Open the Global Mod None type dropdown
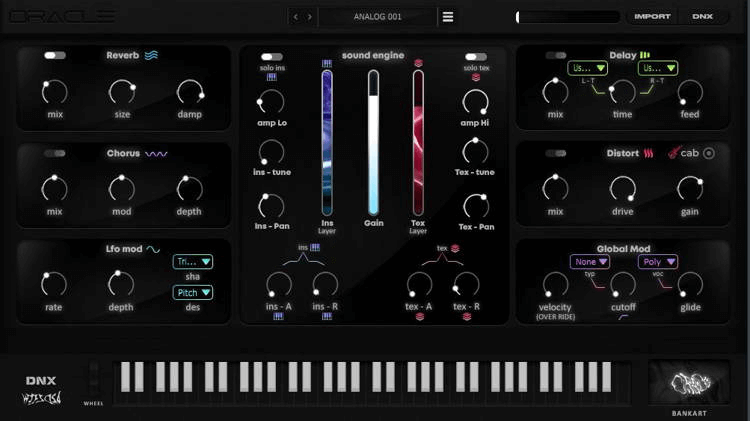 (x=590, y=262)
